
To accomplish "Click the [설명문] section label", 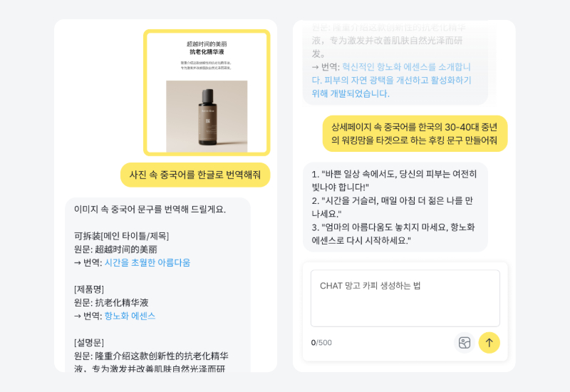I will pos(89,342).
